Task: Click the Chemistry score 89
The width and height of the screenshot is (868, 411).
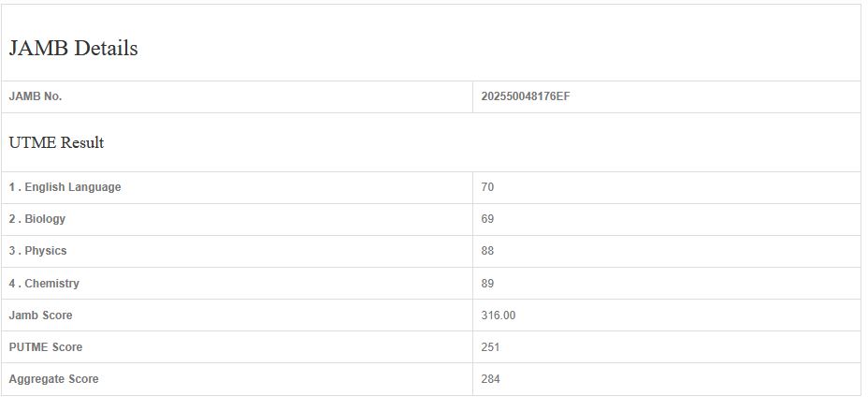Action: (x=487, y=284)
